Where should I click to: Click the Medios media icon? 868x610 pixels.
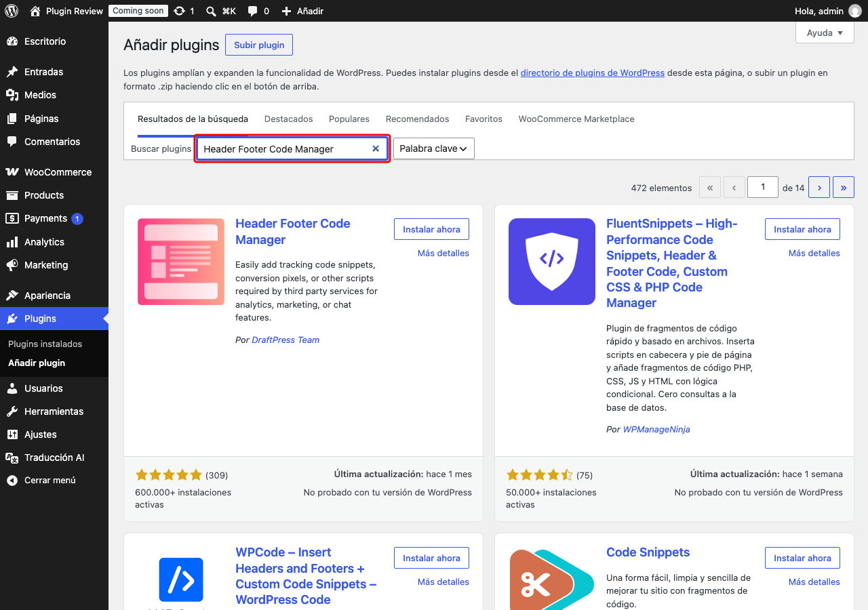click(x=12, y=95)
